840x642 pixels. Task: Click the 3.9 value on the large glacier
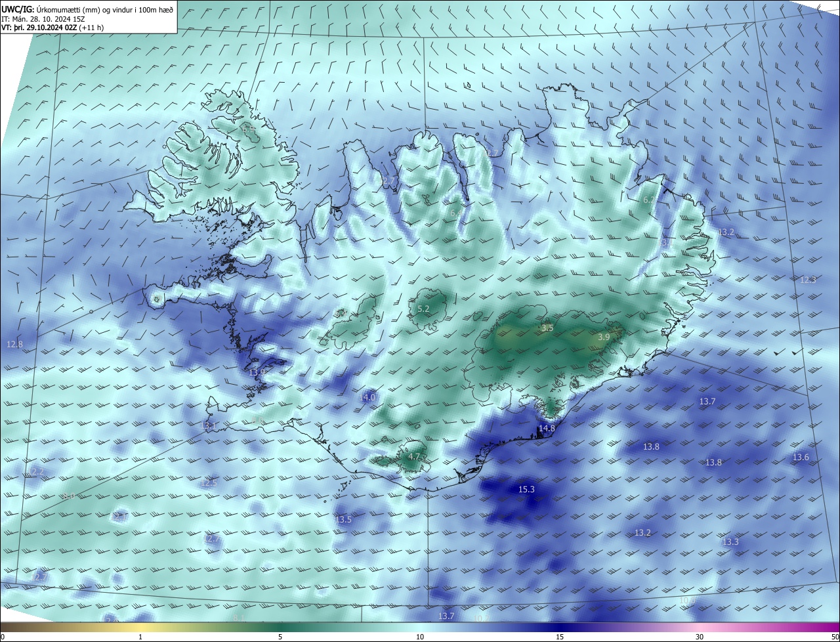[x=604, y=337]
